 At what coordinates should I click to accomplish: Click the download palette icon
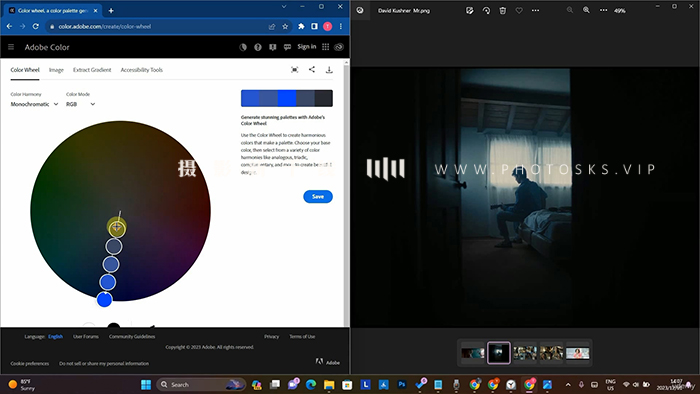pos(329,70)
